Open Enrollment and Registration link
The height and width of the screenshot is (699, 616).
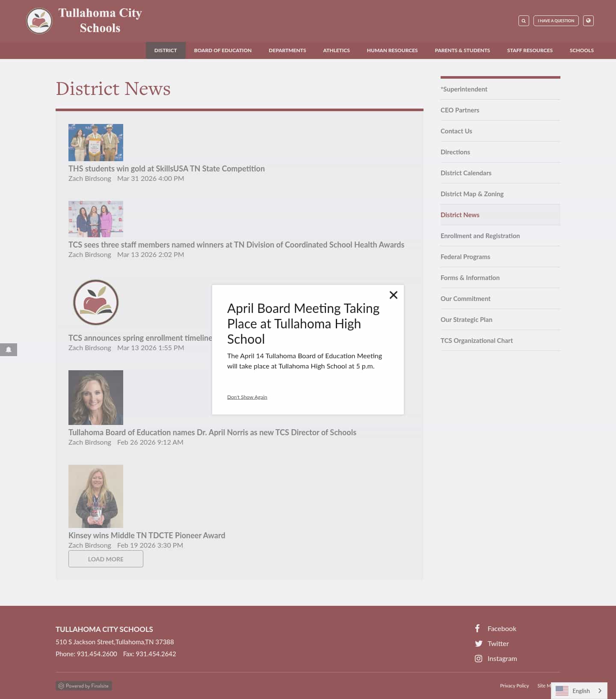(x=500, y=236)
